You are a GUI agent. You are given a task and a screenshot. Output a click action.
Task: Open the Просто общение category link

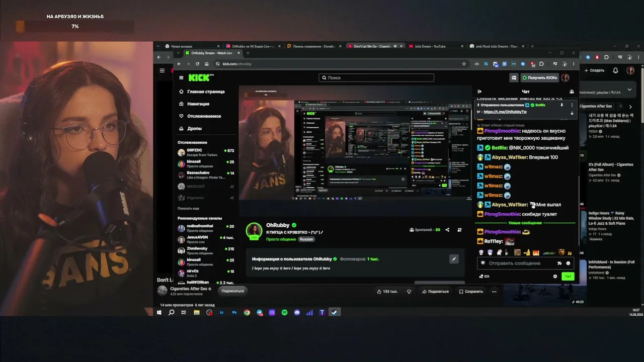(x=281, y=239)
